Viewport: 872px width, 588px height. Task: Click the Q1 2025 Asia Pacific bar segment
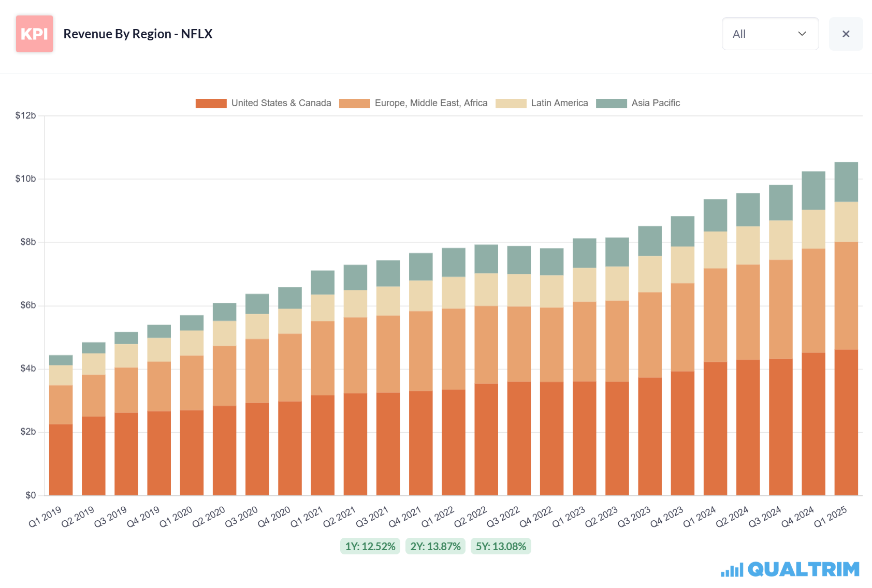point(846,182)
